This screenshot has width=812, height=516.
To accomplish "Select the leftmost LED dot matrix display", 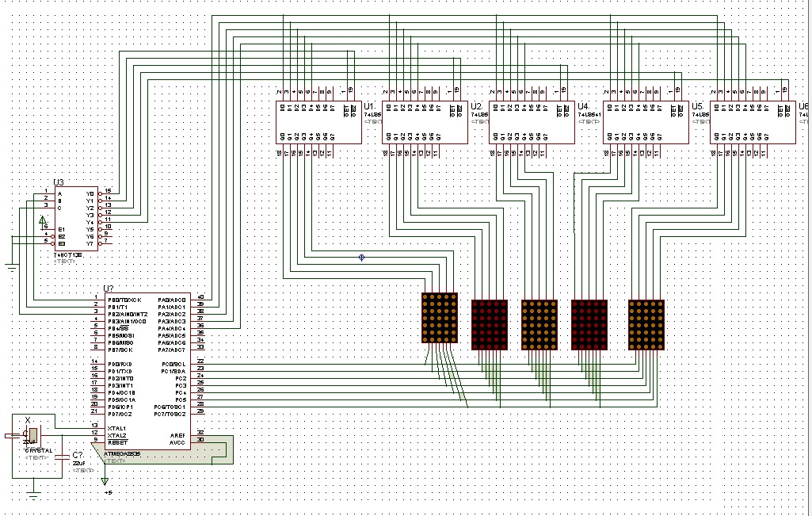I will coord(440,317).
